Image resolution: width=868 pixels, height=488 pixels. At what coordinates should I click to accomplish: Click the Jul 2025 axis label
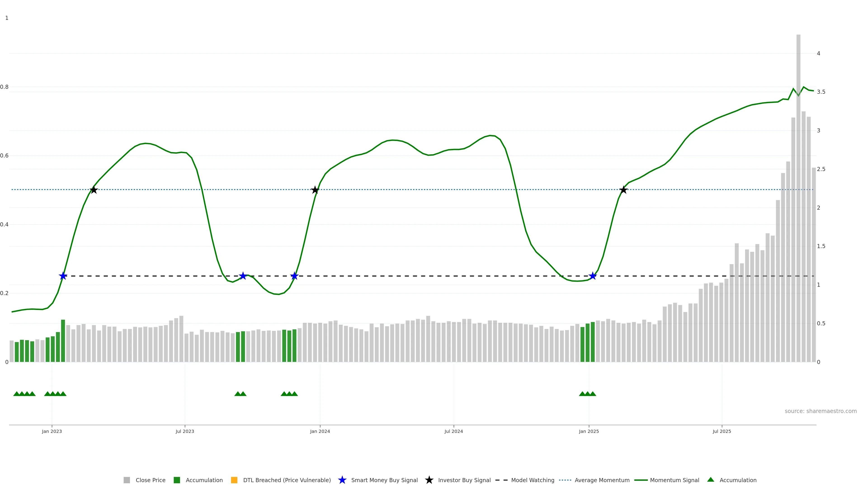[722, 432]
